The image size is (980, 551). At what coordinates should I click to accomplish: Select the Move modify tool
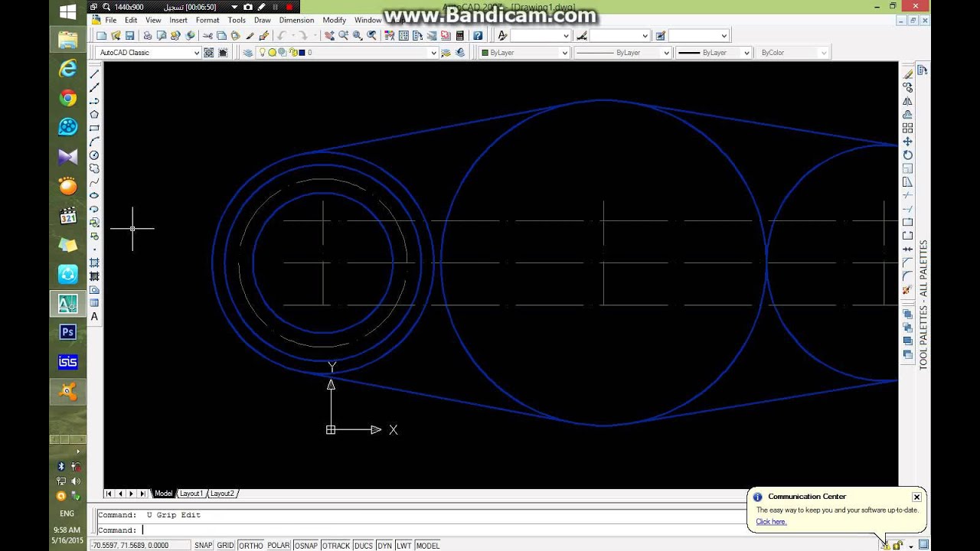point(907,142)
